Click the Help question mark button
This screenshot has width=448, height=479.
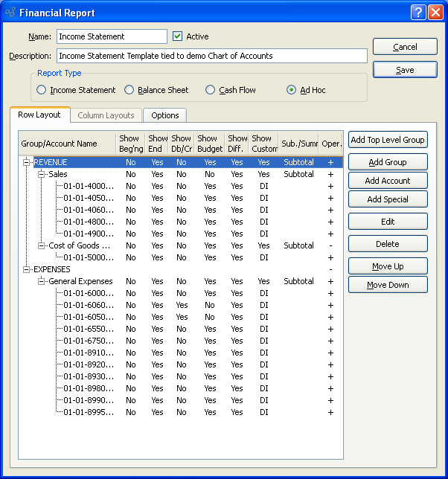(x=419, y=13)
